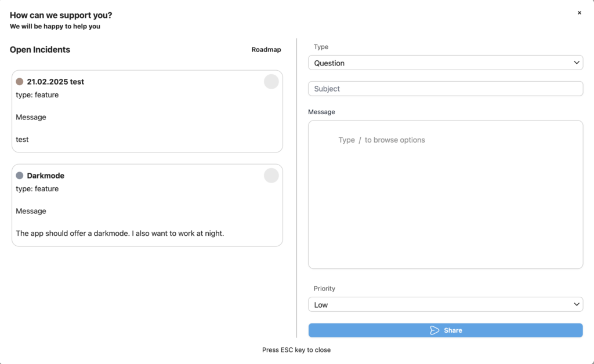Image resolution: width=594 pixels, height=364 pixels.
Task: Open the Darkmode incident title
Action: coord(45,176)
